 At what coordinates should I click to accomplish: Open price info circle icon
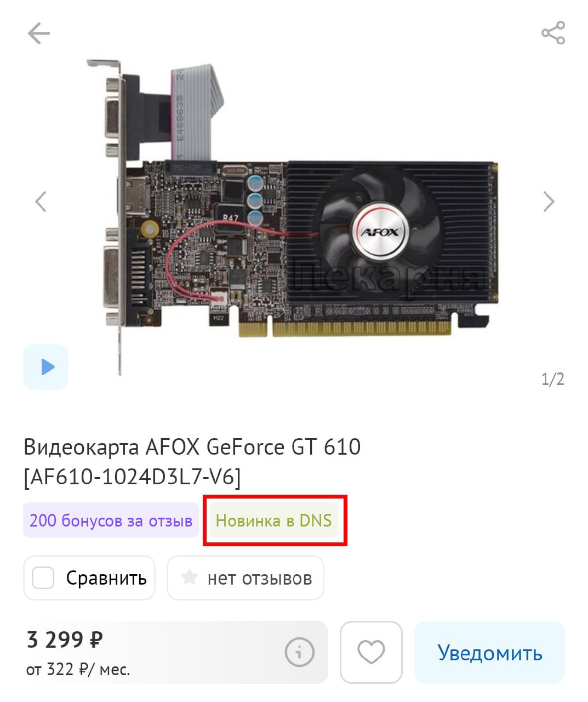click(x=299, y=652)
